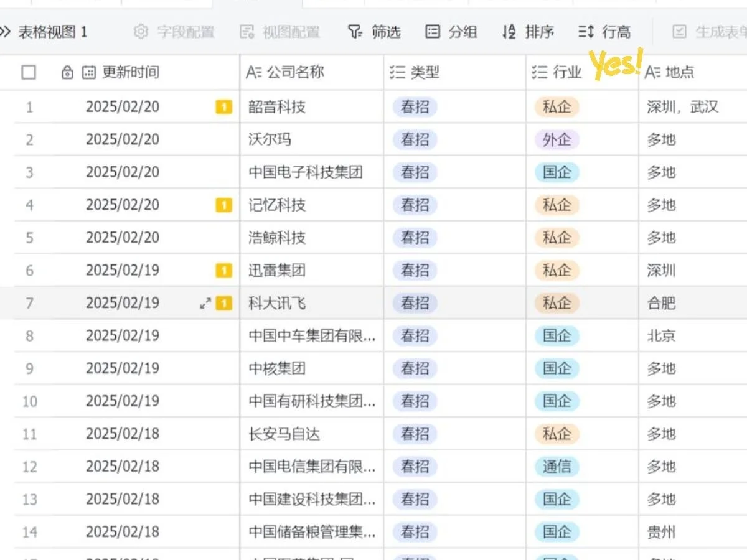The image size is (747, 560).
Task: Select the 深圳，武汉 location cell
Action: coord(693,107)
